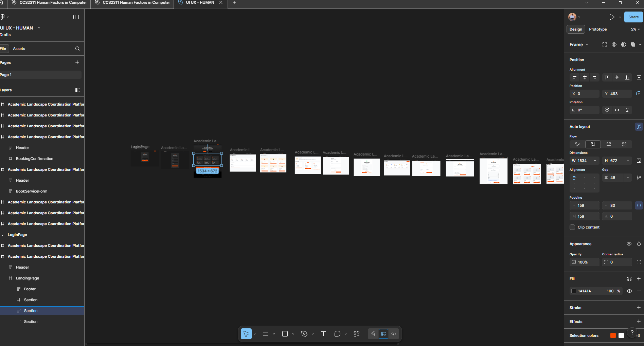Toggle individual padding mode in Auto layout
This screenshot has width=644, height=346.
point(639,205)
